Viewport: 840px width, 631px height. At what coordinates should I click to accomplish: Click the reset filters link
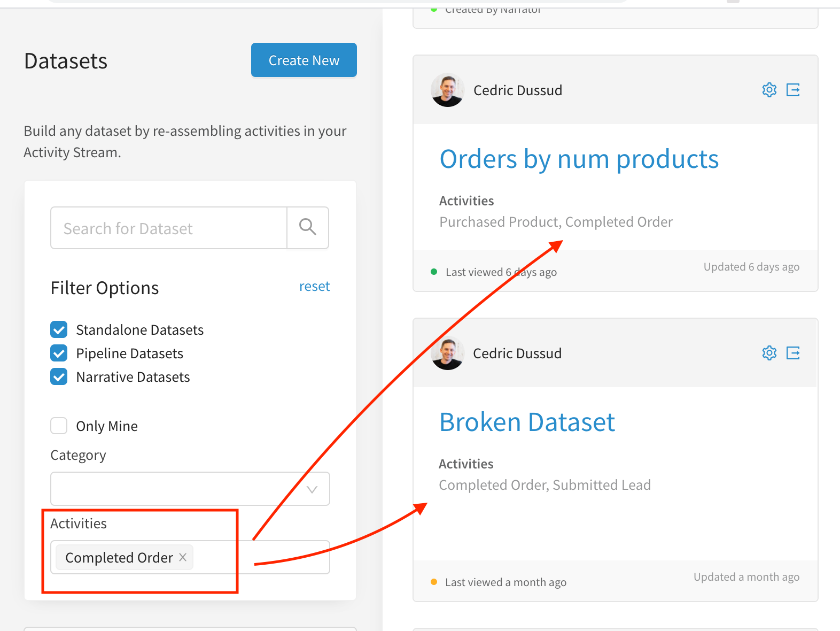click(x=315, y=286)
